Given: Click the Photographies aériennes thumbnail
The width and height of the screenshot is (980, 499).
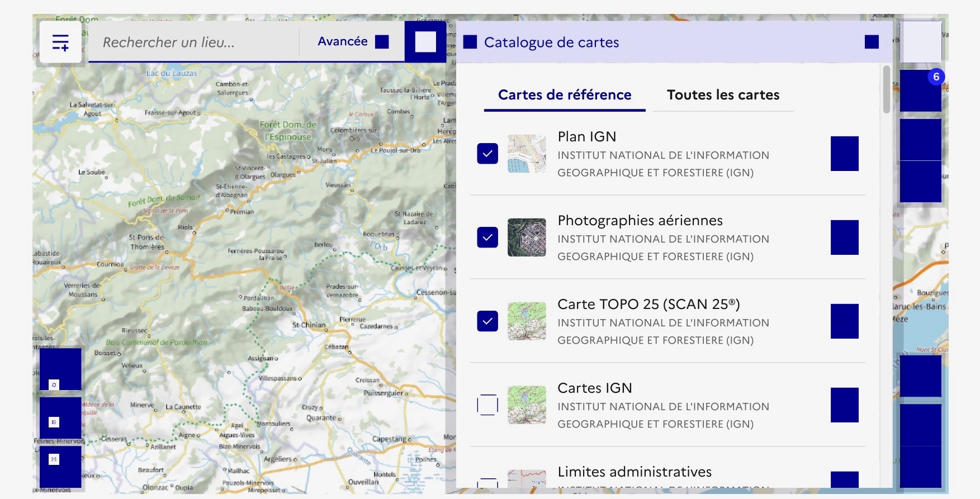Looking at the screenshot, I should tap(527, 237).
